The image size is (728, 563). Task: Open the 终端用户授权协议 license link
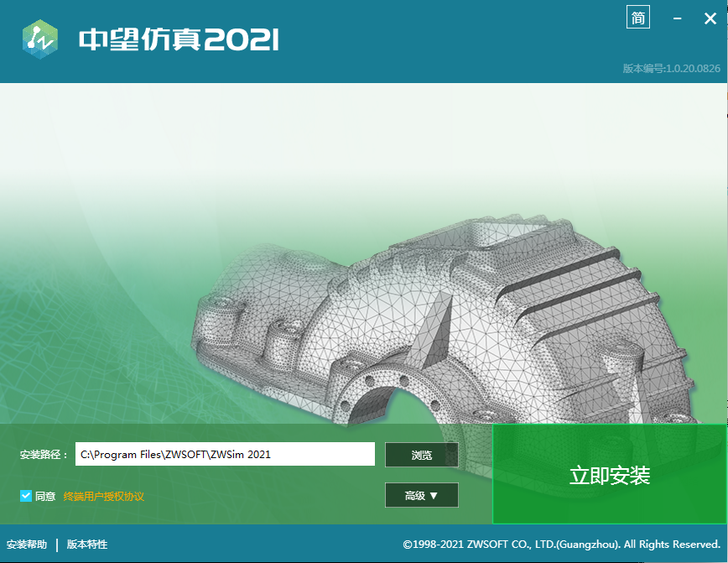coord(103,496)
